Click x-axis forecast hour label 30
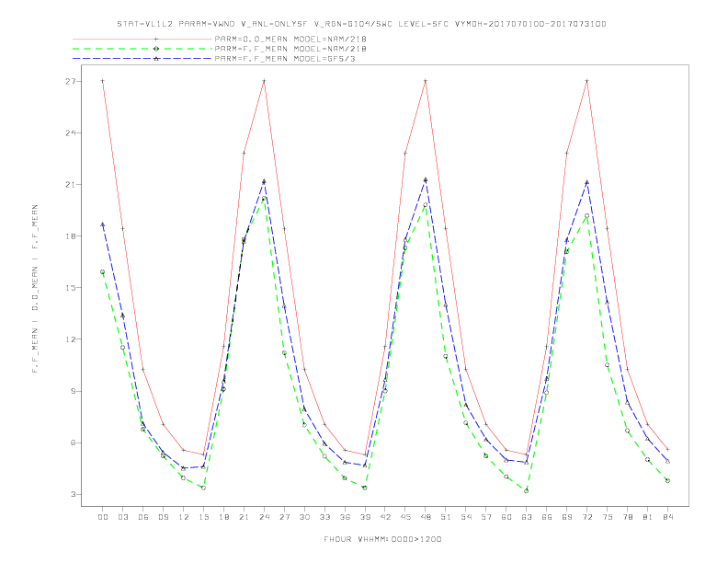728x563 pixels. tap(304, 517)
